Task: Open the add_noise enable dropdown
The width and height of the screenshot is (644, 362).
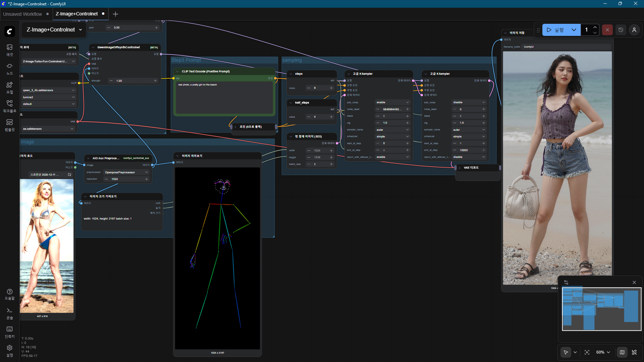Action: tap(392, 102)
